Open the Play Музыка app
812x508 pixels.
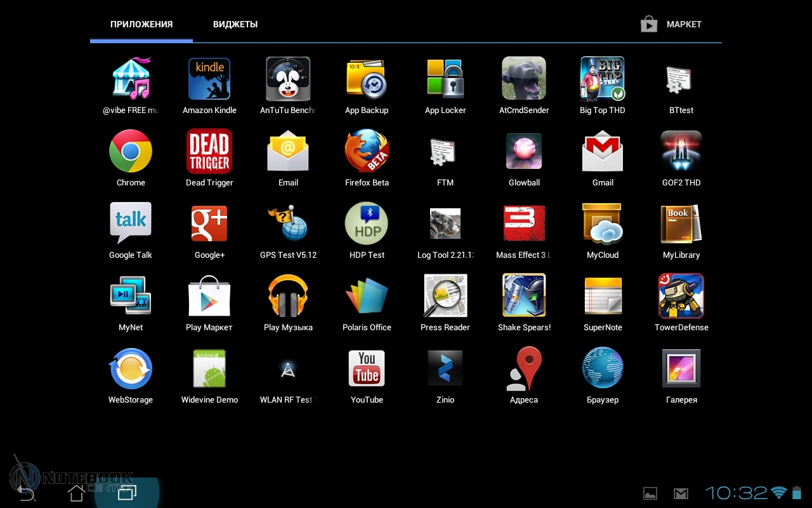[288, 297]
